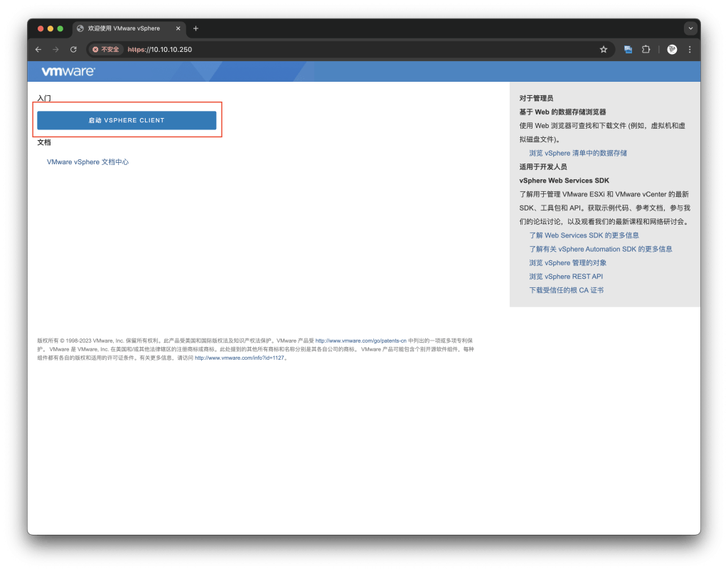728x571 pixels.
Task: Open 下载受信任的根 CA 证书 link
Action: coord(566,290)
